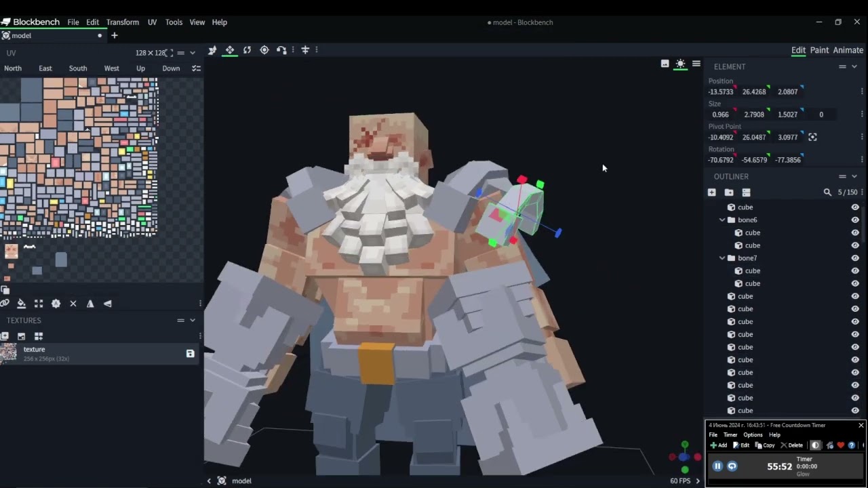Reset the countdown timer
This screenshot has width=868, height=488.
pyautogui.click(x=732, y=466)
